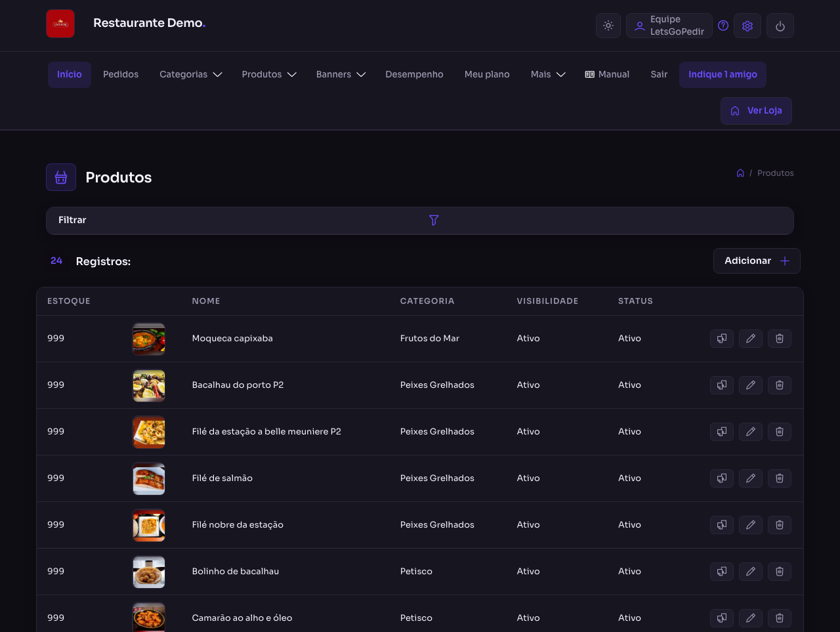Delete the Filé de salmão product

[780, 478]
